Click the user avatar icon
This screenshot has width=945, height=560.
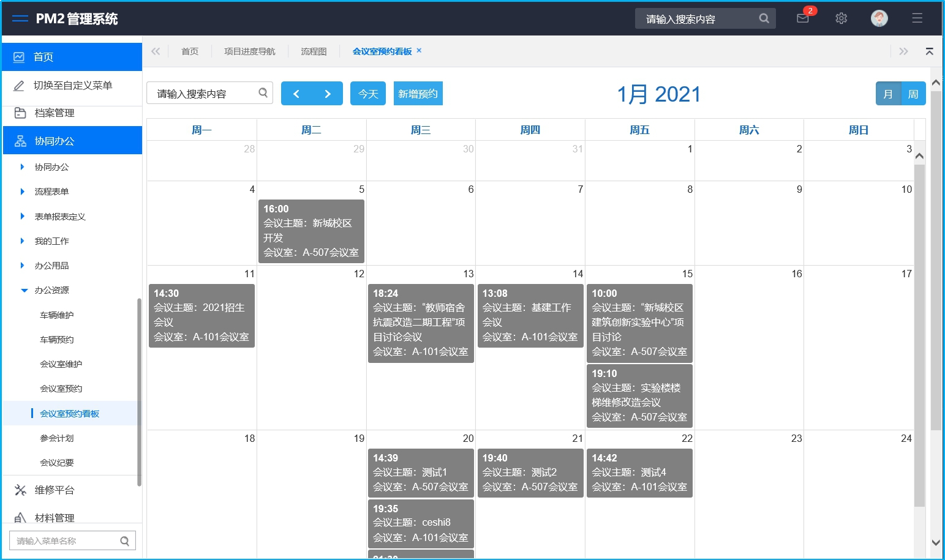click(879, 18)
